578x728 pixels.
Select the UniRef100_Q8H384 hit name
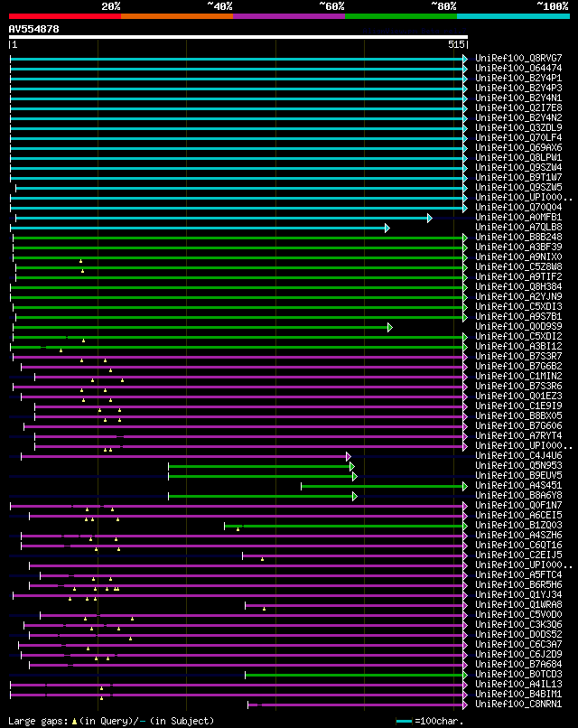(x=518, y=287)
